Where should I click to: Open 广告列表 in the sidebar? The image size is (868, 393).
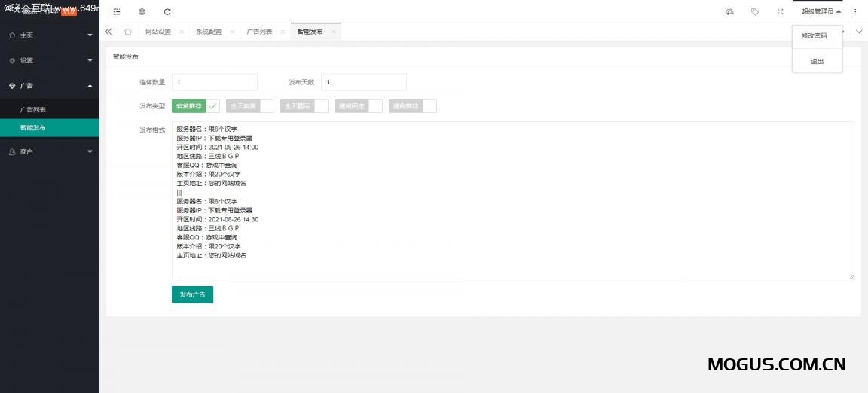pyautogui.click(x=33, y=109)
